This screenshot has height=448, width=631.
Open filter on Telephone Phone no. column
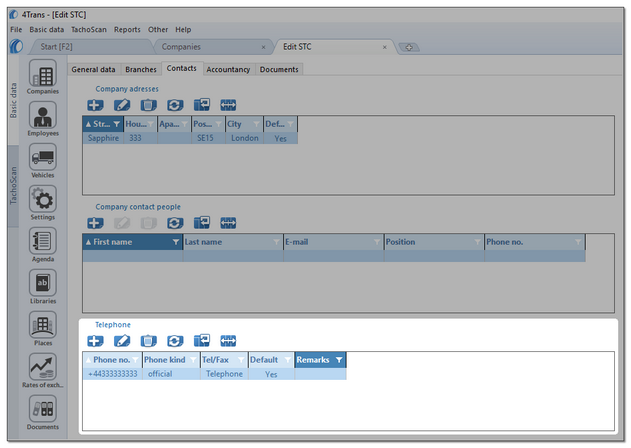[136, 360]
